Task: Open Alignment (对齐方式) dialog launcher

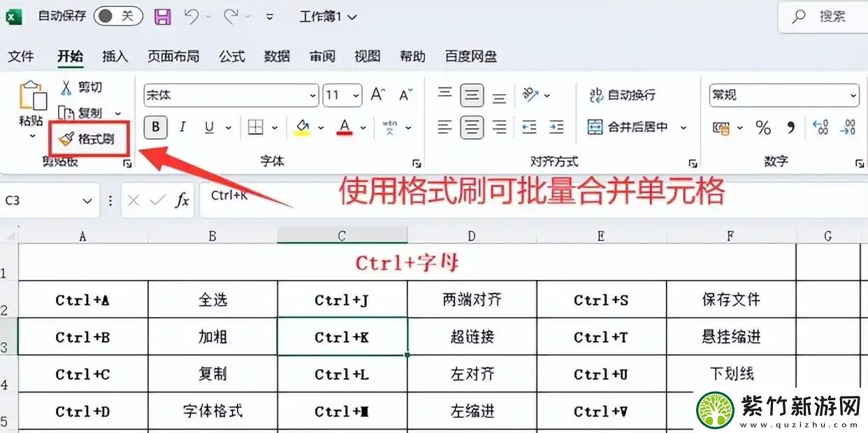Action: (x=693, y=163)
